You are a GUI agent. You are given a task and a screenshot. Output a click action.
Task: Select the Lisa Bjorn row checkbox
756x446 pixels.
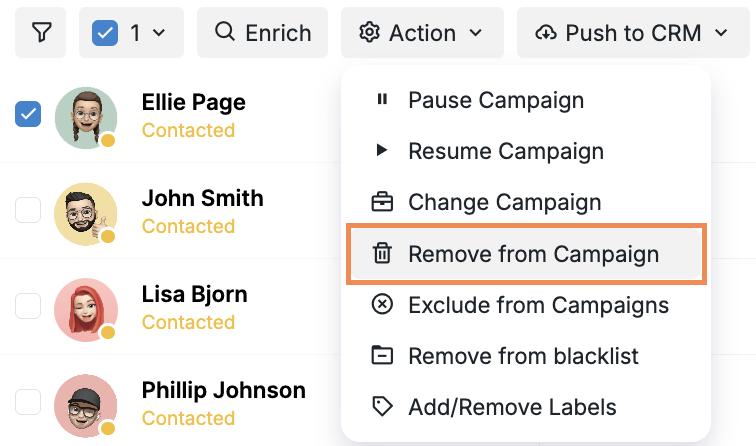click(28, 306)
